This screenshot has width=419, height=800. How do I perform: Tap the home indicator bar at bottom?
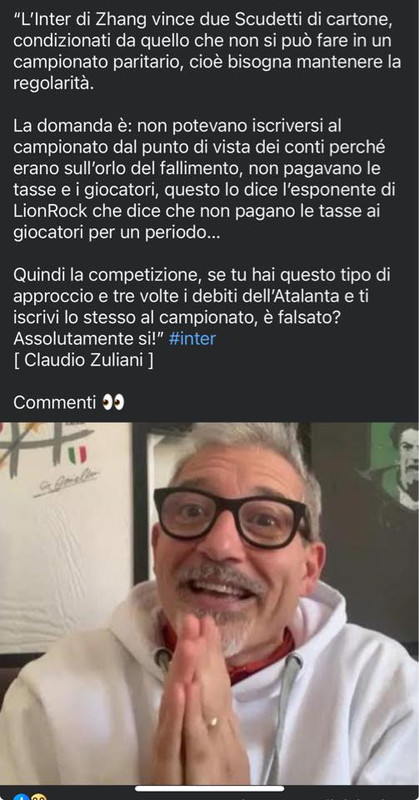(x=209, y=789)
